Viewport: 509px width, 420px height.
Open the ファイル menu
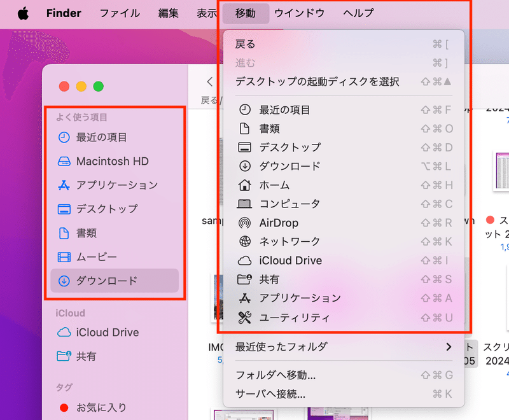(120, 13)
